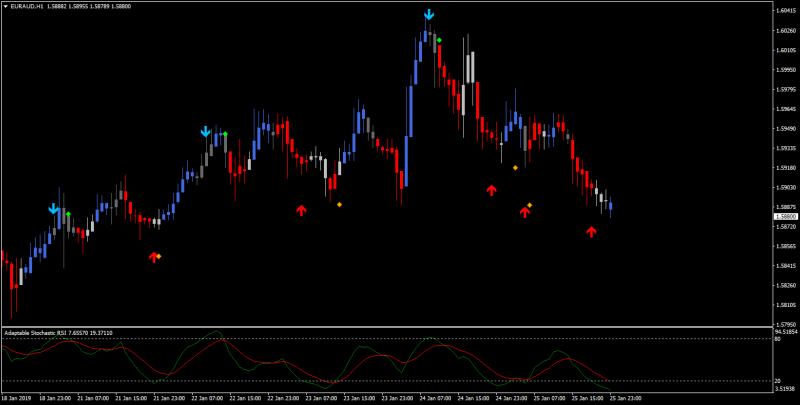The image size is (800, 405).
Task: Click the 24 Jan 07:00 label on the time axis
Action: coord(434,398)
